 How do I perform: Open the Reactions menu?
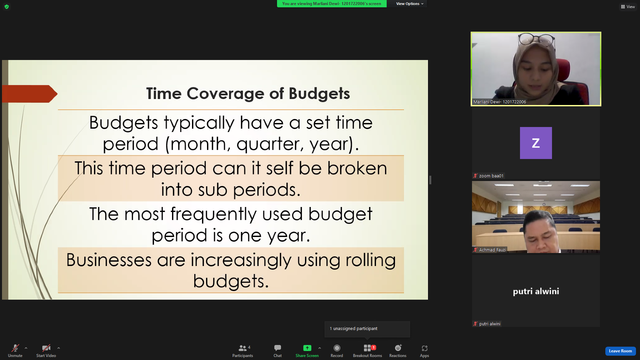398,350
